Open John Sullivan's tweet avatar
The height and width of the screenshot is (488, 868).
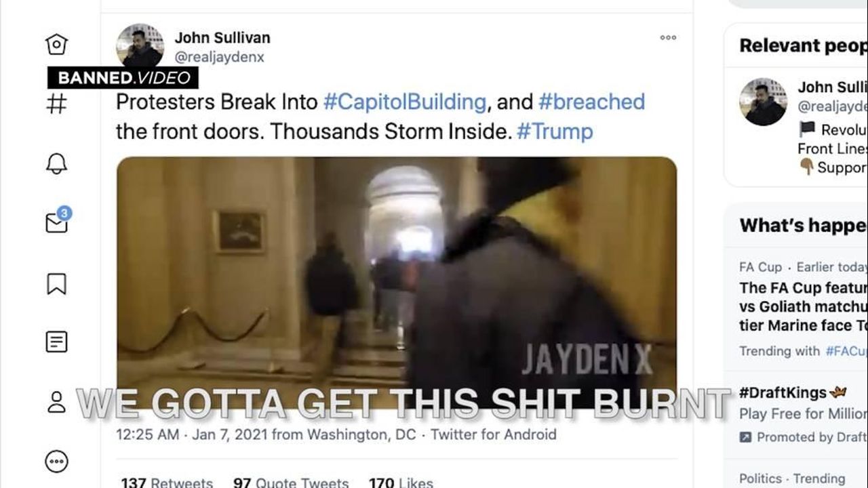140,47
